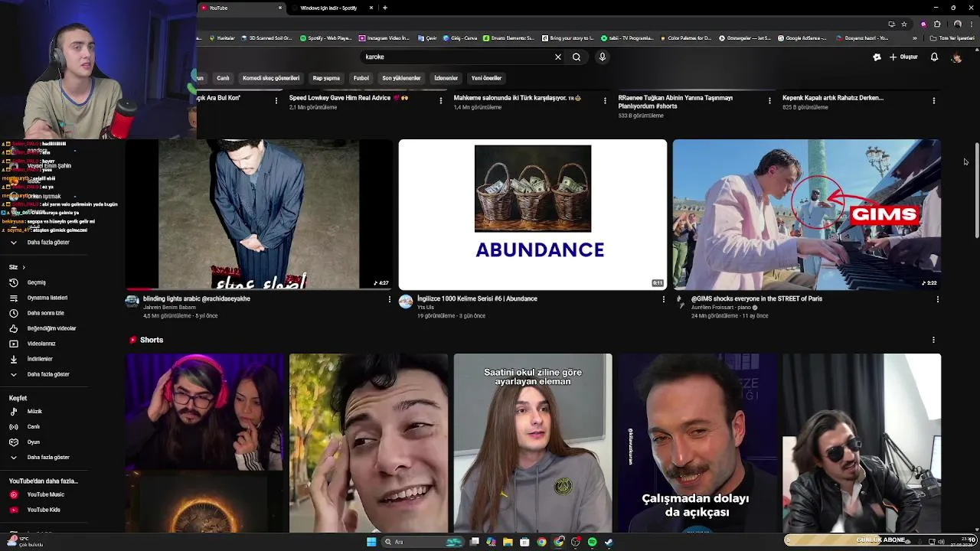Select the Canlı filter chip

(223, 78)
